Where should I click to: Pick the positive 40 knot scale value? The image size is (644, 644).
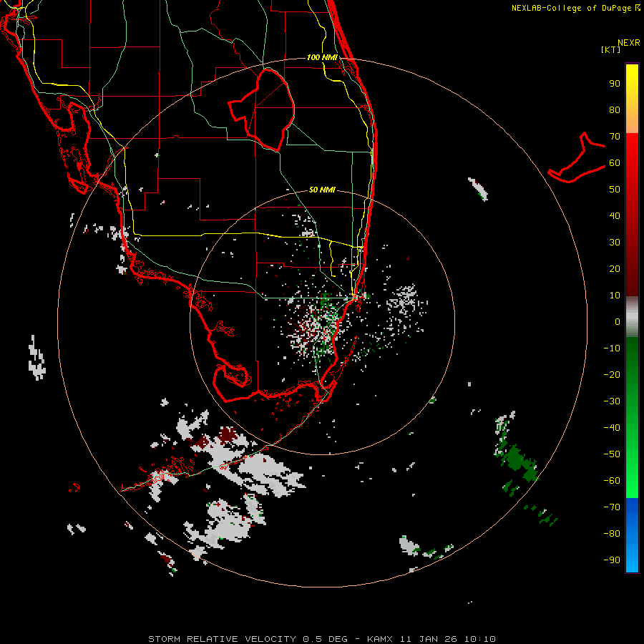click(x=615, y=215)
